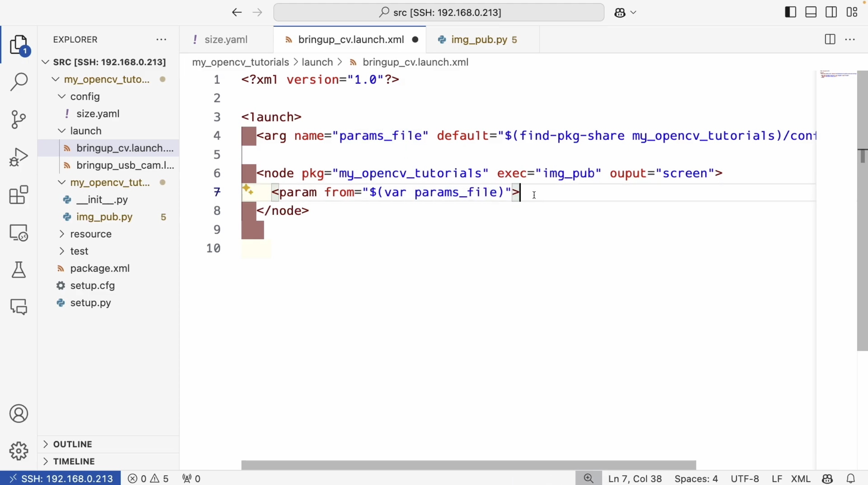Open the Remote Explorer icon

point(19,233)
